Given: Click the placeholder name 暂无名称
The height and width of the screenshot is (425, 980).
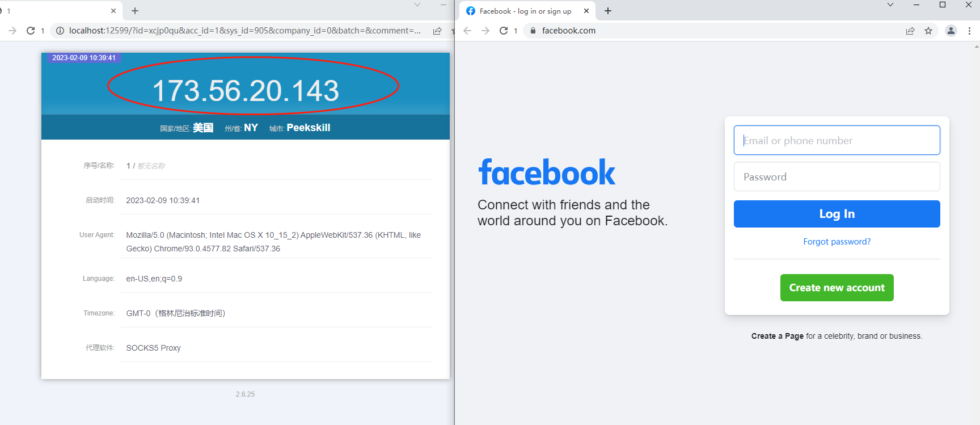Looking at the screenshot, I should [x=151, y=166].
